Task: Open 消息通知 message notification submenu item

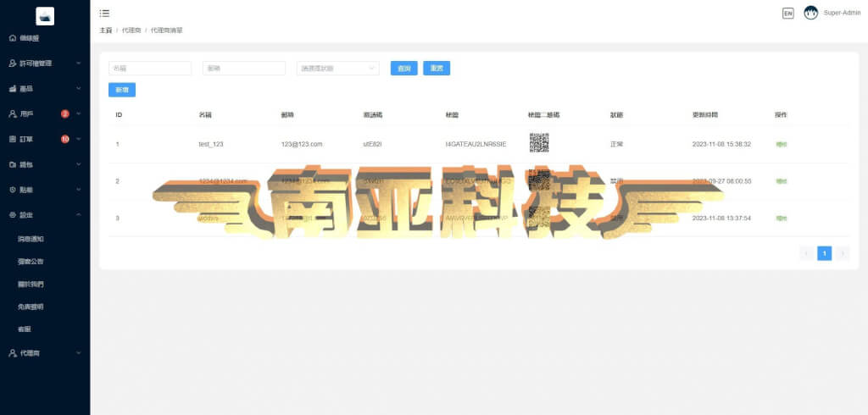Action: [x=31, y=239]
